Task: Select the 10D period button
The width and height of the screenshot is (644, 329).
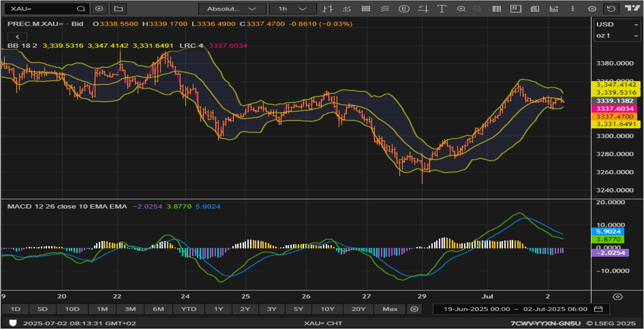Action: pyautogui.click(x=72, y=309)
